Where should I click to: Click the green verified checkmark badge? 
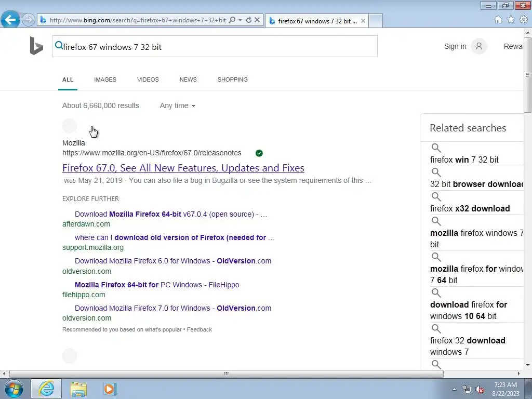point(259,153)
